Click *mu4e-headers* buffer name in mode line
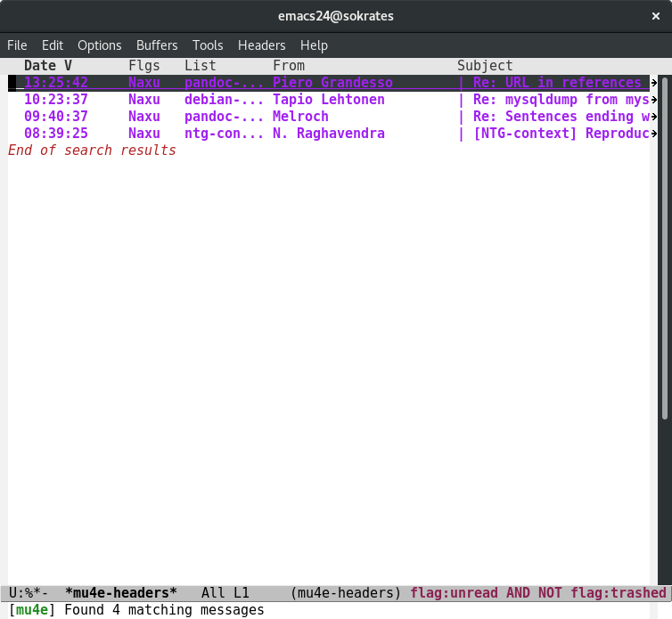The width and height of the screenshot is (672, 619). tap(121, 593)
